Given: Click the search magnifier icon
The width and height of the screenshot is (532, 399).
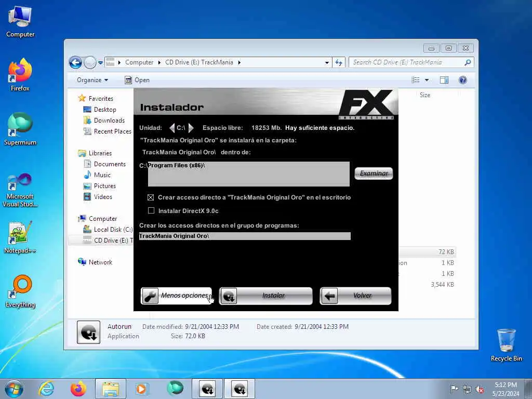Looking at the screenshot, I should click(468, 62).
